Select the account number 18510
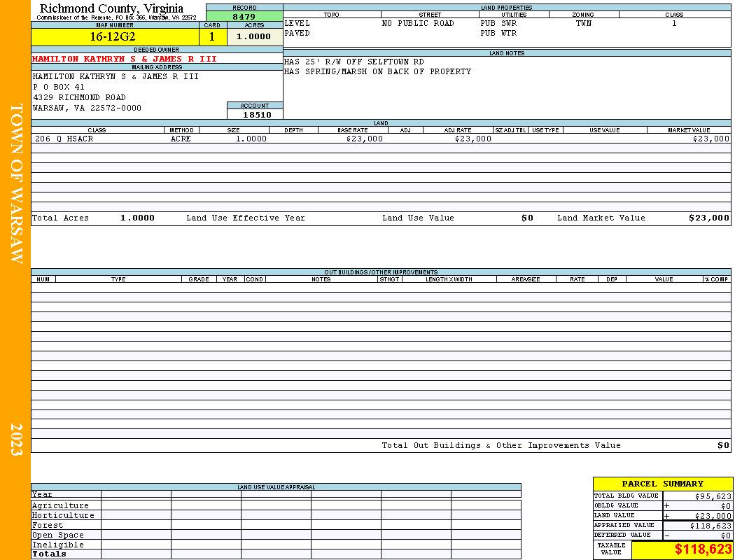735x560 pixels. point(257,115)
